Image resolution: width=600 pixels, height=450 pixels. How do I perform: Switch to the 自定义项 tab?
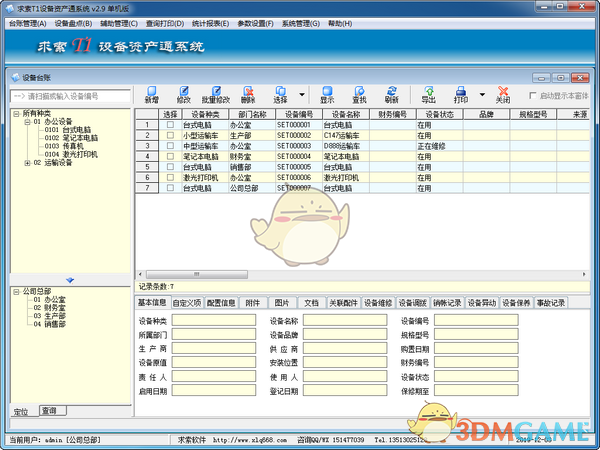pyautogui.click(x=187, y=303)
